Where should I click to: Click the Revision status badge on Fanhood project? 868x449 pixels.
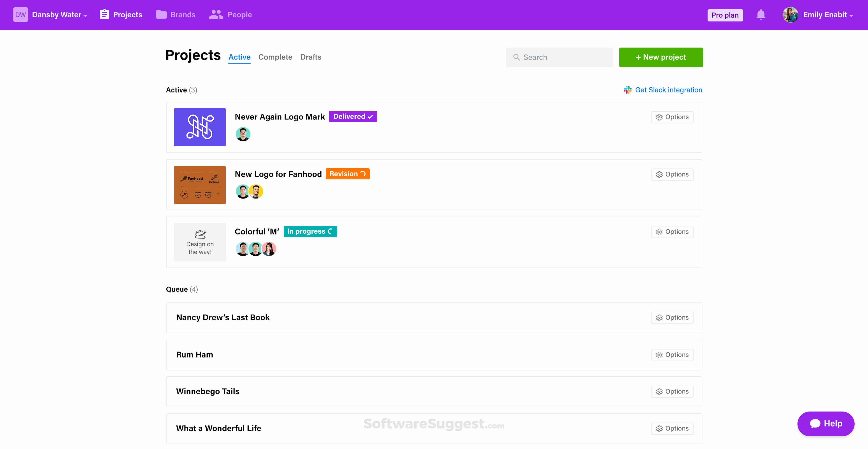(347, 174)
